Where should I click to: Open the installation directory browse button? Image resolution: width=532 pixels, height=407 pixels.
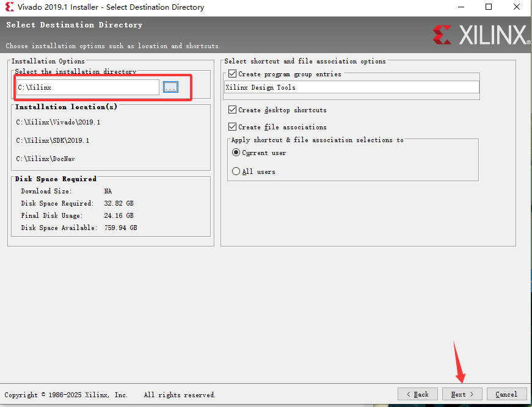[170, 87]
